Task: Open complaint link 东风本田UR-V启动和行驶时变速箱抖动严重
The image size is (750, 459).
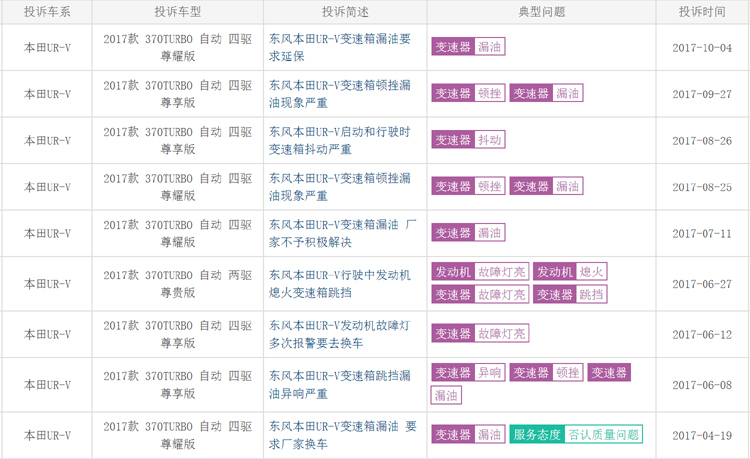Action: 340,141
